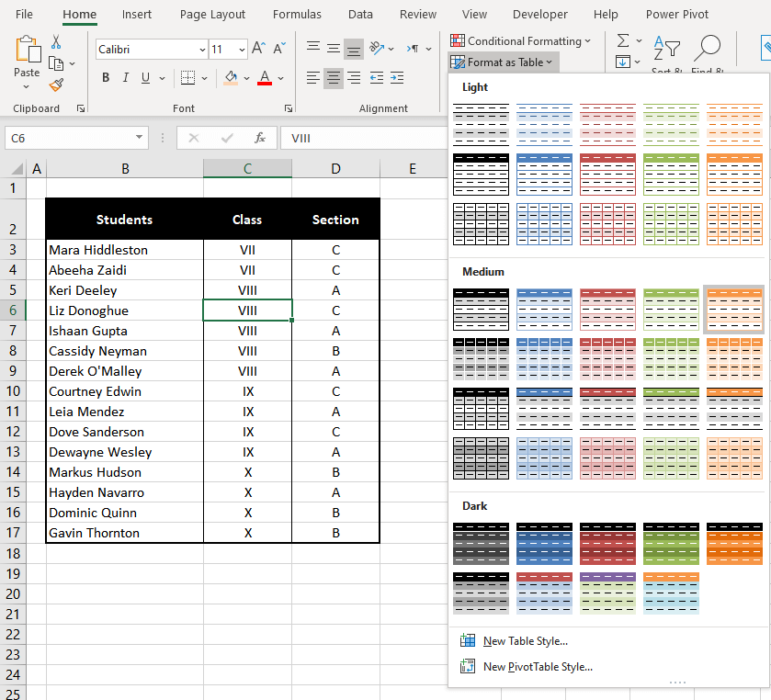Image resolution: width=771 pixels, height=700 pixels.
Task: Apply Bold formatting from the Font group
Action: 105,77
